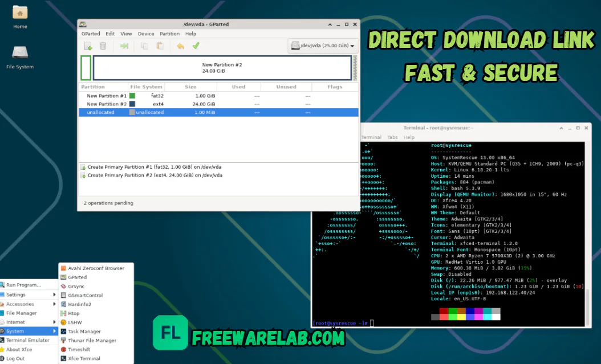Expand the Settings submenu
This screenshot has width=601, height=364.
coord(29,295)
